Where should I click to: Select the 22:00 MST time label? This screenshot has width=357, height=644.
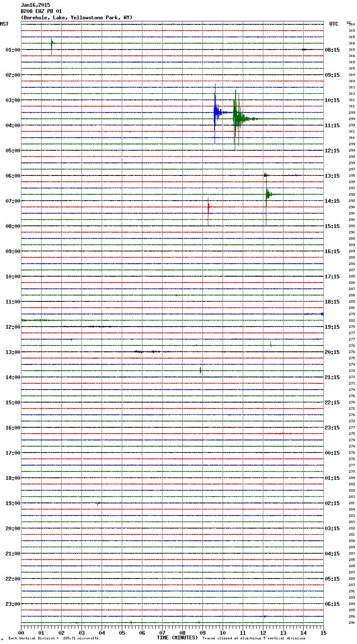[13, 579]
